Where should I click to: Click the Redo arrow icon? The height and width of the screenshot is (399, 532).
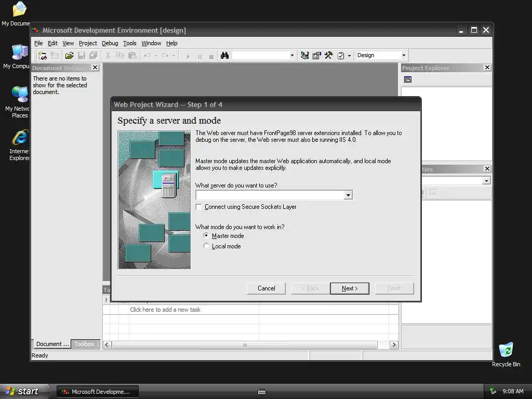[x=165, y=56]
